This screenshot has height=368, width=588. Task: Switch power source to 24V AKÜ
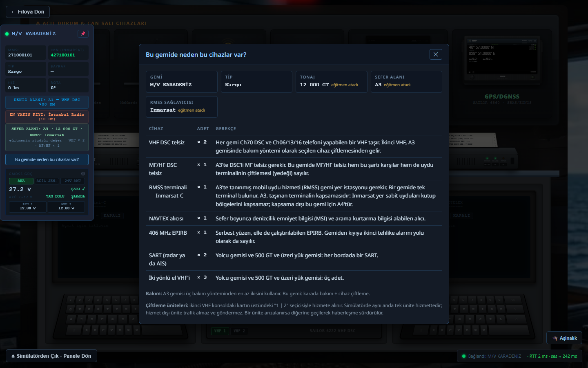[73, 181]
